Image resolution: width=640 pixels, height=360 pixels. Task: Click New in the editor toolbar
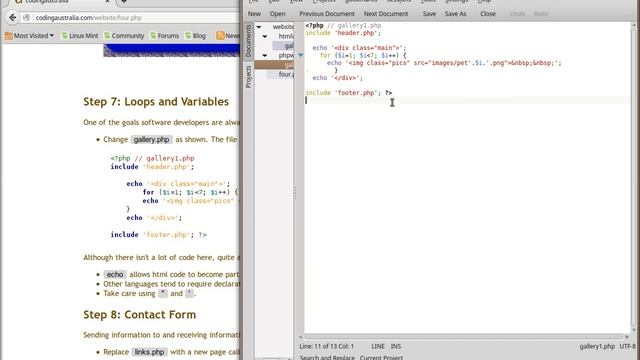coord(254,14)
